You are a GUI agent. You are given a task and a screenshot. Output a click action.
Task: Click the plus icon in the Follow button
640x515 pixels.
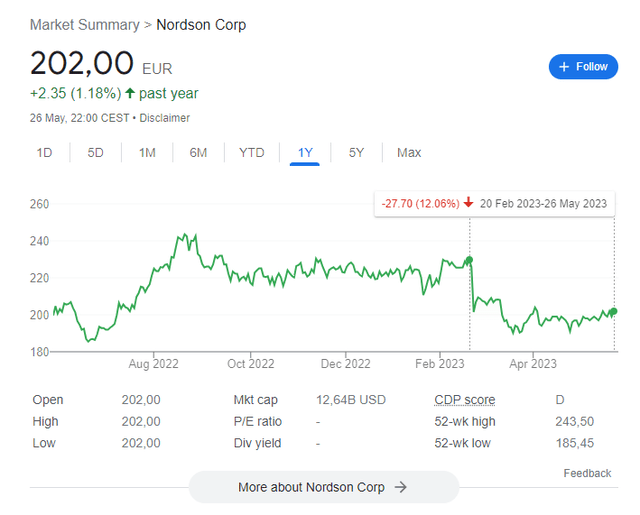point(564,67)
